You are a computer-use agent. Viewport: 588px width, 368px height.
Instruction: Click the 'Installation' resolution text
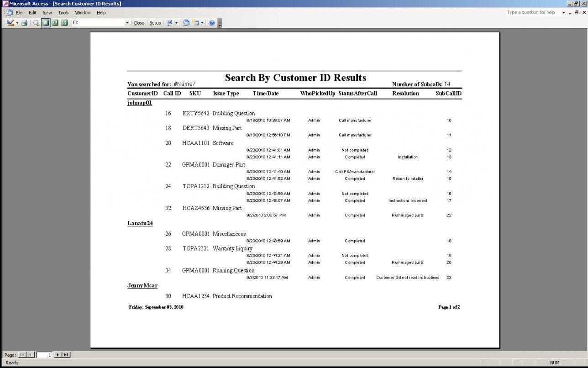click(x=408, y=157)
